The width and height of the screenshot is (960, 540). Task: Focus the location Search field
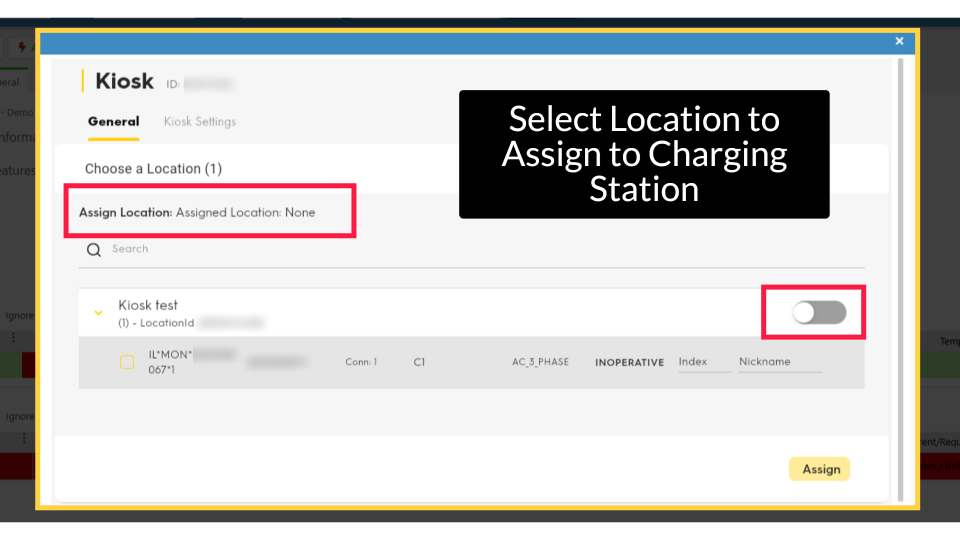[x=471, y=249]
